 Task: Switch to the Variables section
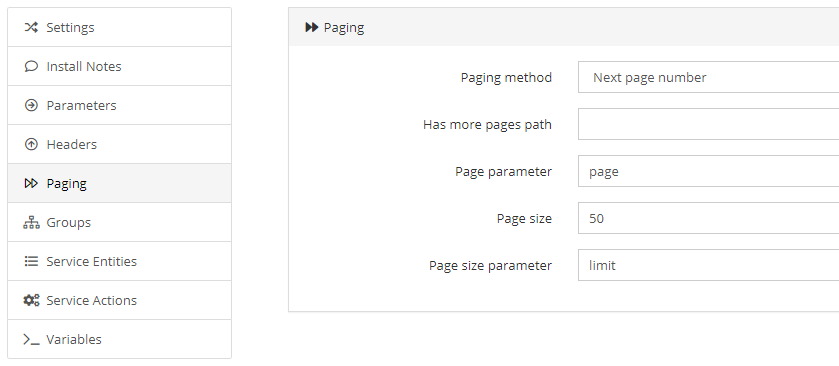pyautogui.click(x=119, y=339)
